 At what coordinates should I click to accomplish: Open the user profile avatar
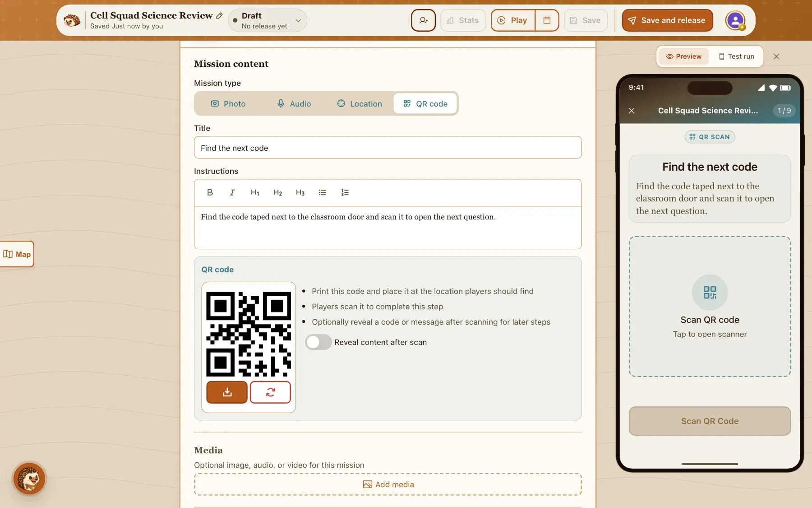(735, 20)
